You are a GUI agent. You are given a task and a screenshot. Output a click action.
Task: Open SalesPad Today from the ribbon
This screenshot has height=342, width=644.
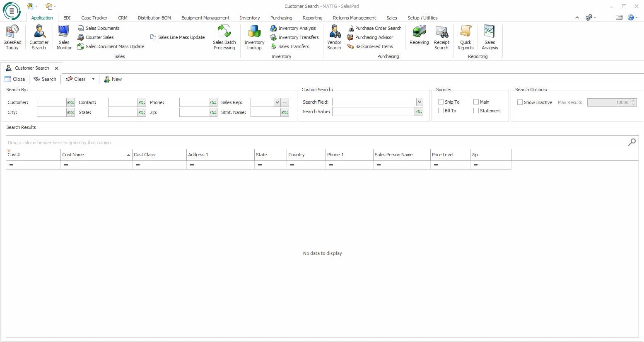pyautogui.click(x=12, y=37)
